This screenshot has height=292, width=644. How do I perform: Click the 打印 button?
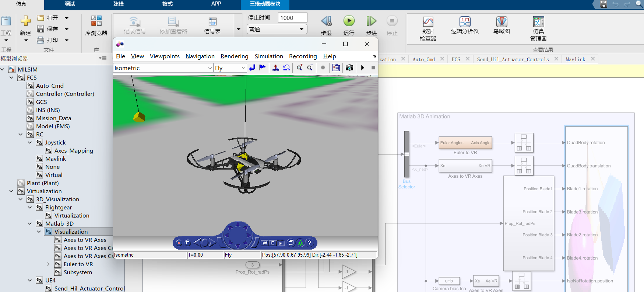48,40
